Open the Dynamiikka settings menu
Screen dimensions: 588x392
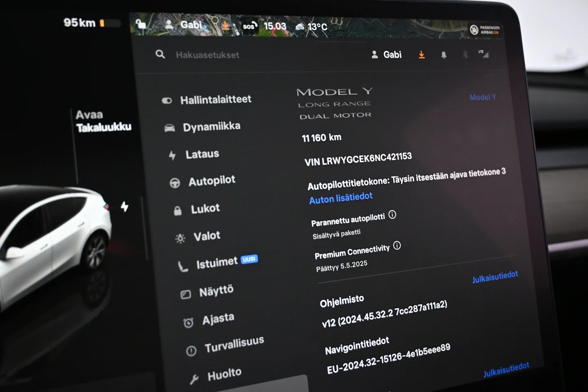point(203,127)
